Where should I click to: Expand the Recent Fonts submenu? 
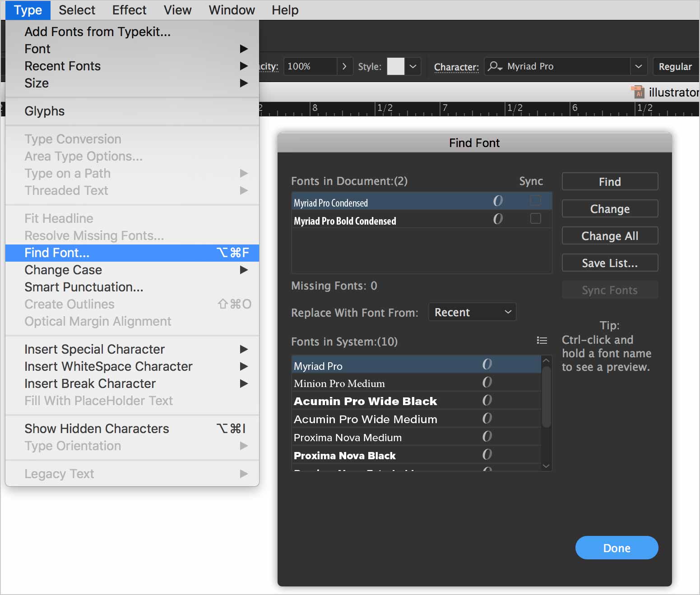pos(132,66)
